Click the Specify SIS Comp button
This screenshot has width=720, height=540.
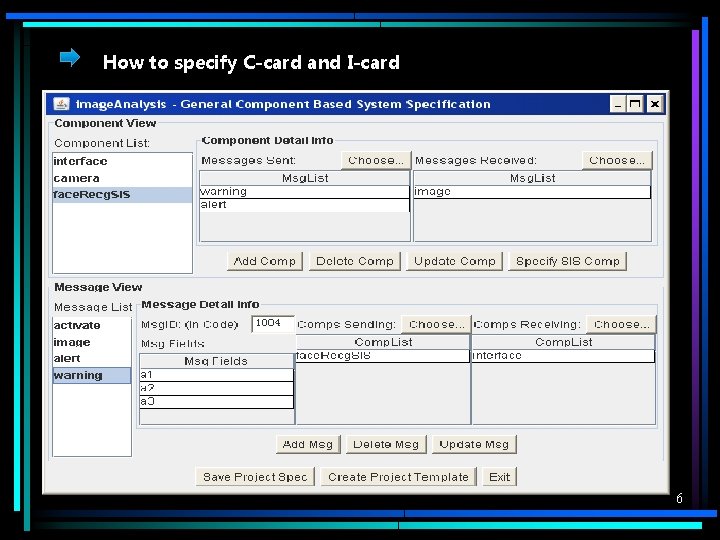(x=568, y=261)
